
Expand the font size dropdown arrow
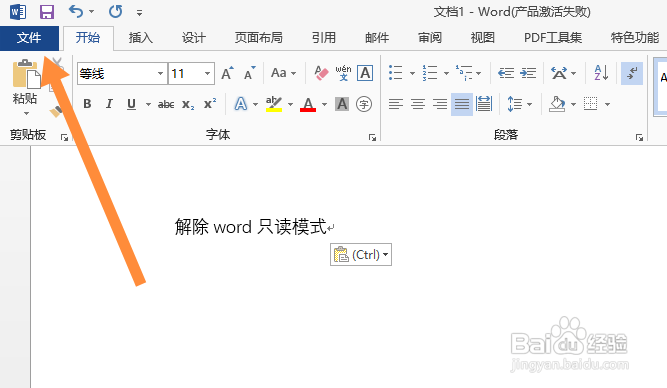point(208,74)
